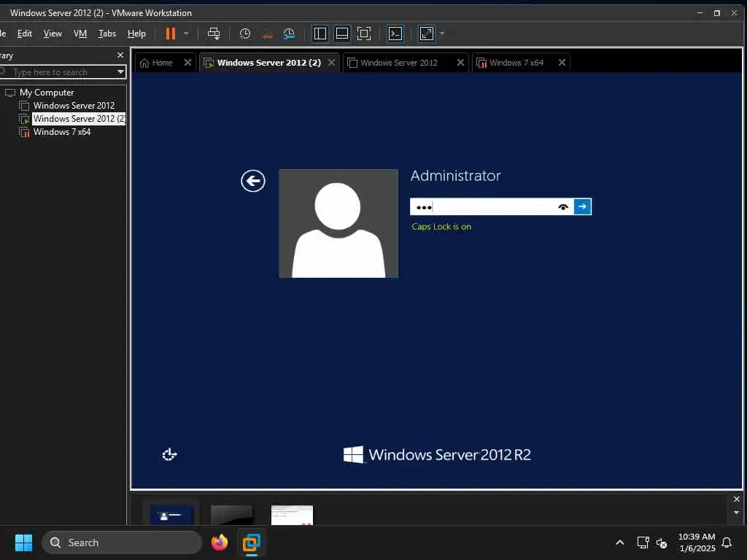The height and width of the screenshot is (560, 747).
Task: Take a snapshot of this virtual machine
Action: click(x=245, y=34)
